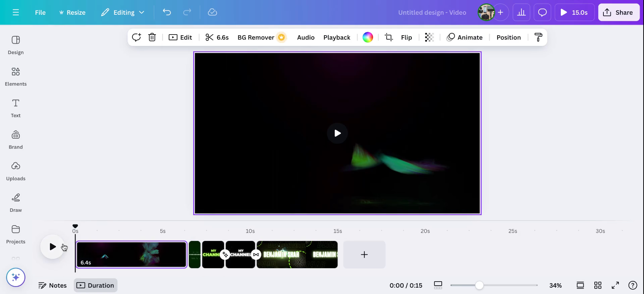Screen dimensions: 644x294
Task: Open the Canva AI magic assistant button
Action: 16,277
